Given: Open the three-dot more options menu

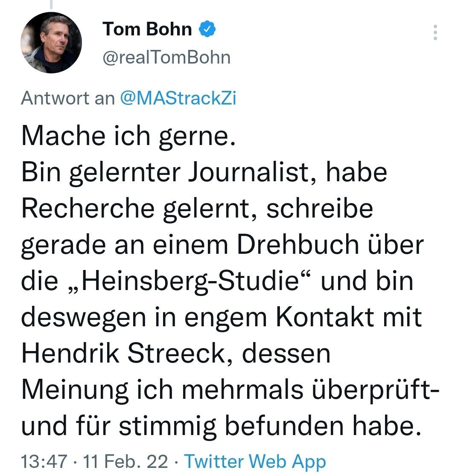Looking at the screenshot, I should click(435, 33).
